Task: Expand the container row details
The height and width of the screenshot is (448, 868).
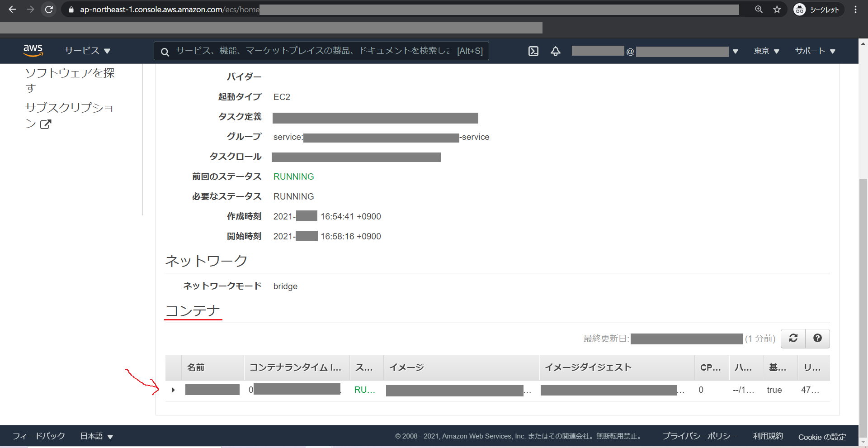Action: click(173, 390)
